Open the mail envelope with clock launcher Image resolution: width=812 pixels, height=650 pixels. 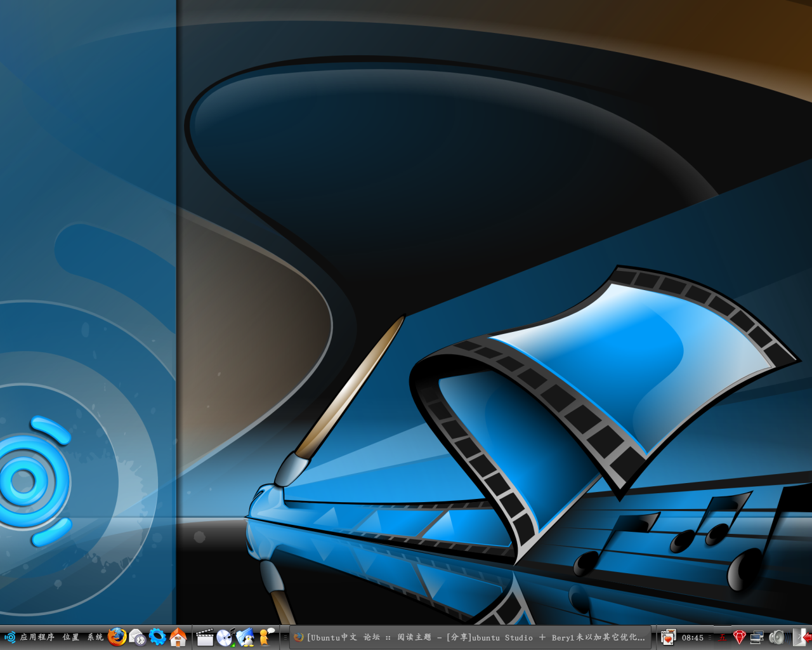click(137, 637)
